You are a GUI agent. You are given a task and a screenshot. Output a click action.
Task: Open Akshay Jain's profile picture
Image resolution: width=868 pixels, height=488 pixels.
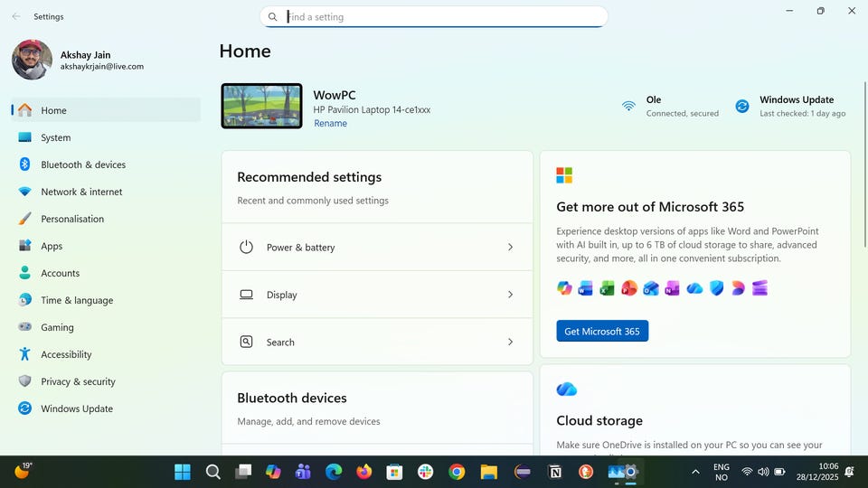33,60
